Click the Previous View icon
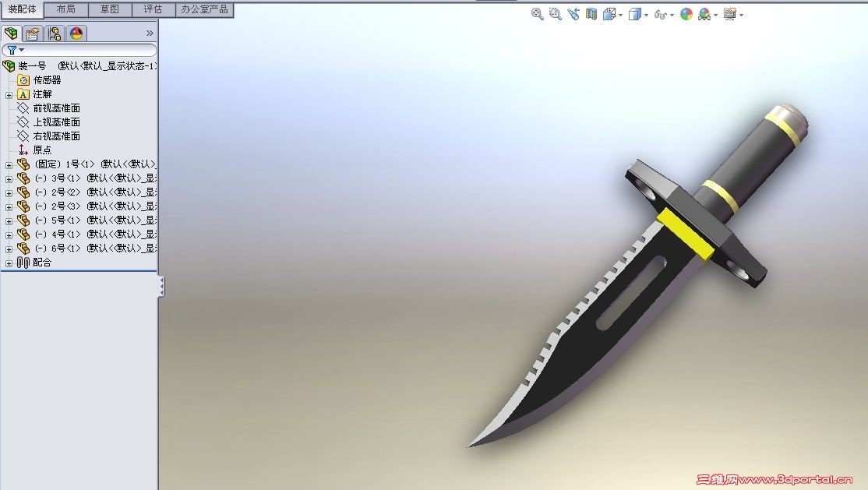Image resolution: width=868 pixels, height=490 pixels. tap(573, 14)
